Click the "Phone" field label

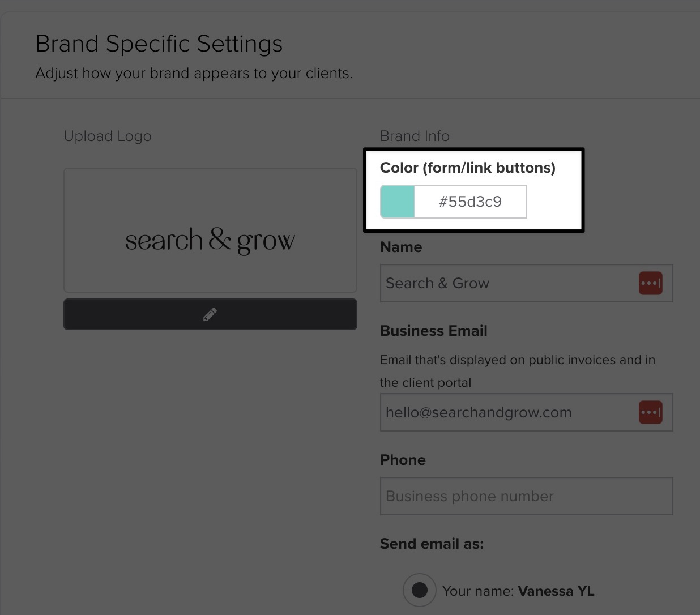pos(403,460)
